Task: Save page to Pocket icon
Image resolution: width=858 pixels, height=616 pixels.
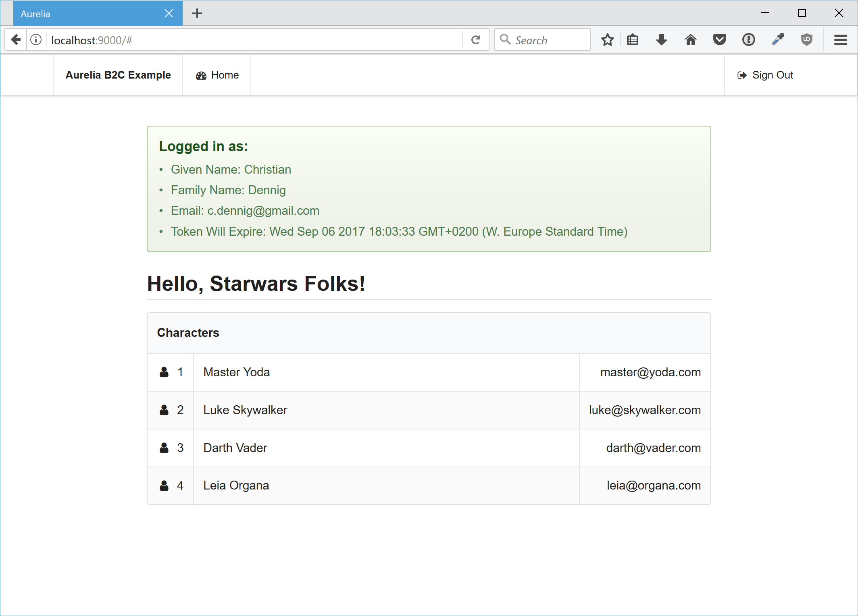Action: pos(719,39)
